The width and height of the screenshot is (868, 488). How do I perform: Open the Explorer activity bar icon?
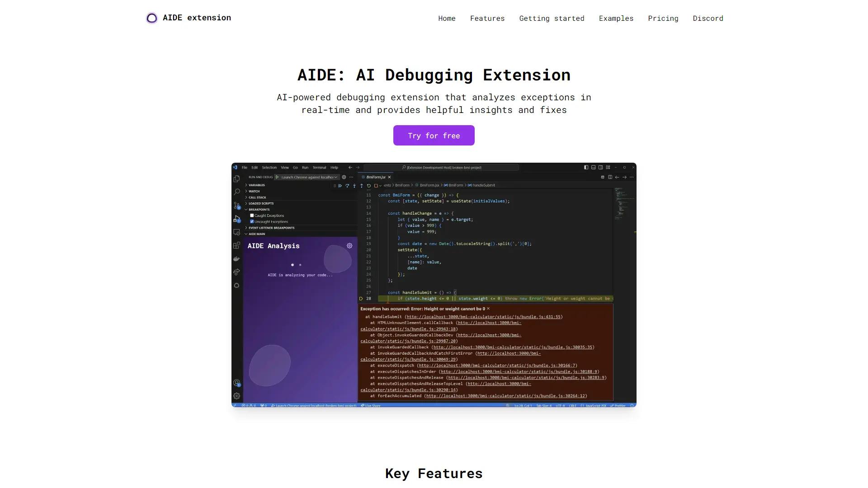[x=236, y=178]
